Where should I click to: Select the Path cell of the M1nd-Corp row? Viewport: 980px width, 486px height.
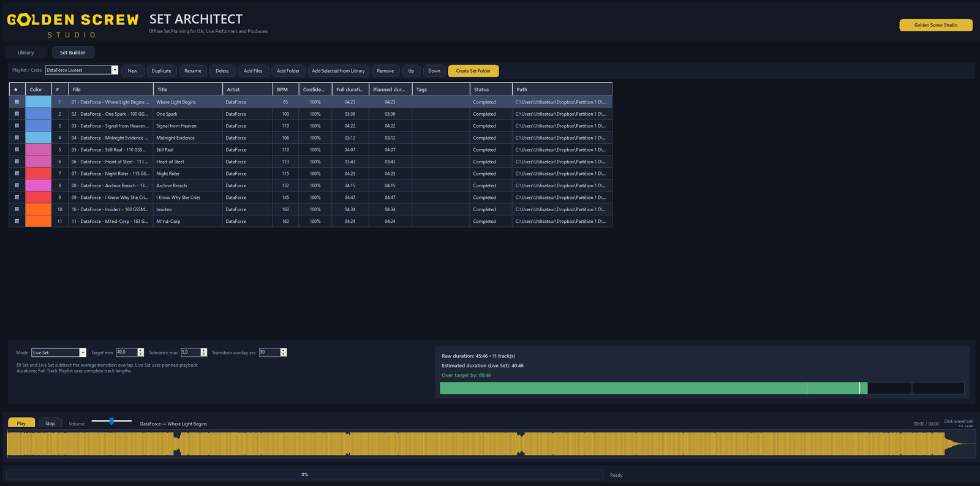pos(562,222)
